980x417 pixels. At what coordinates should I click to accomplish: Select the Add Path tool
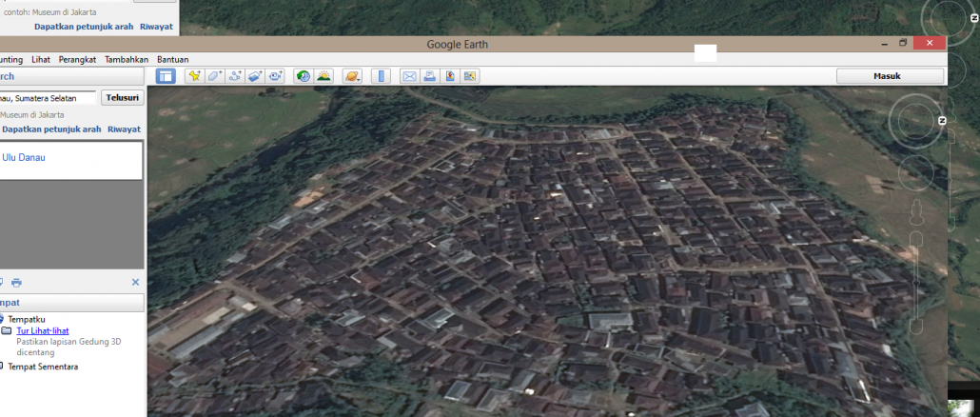point(235,76)
